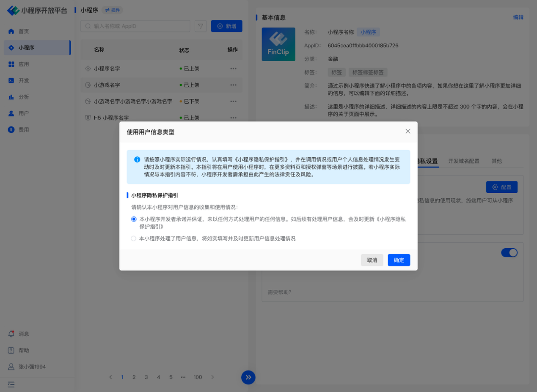Select radio: 本小程序处理了用户信息
Screen dimensions: 537x392
pos(134,238)
